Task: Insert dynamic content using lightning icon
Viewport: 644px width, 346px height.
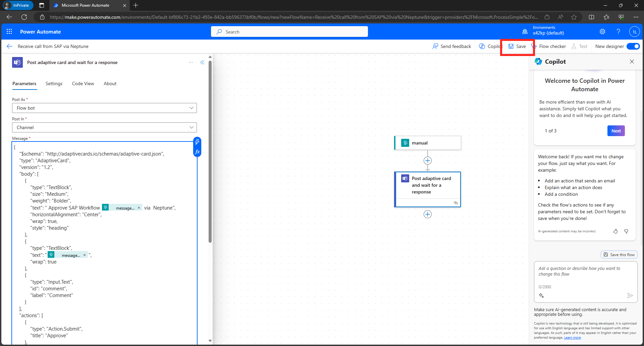Action: click(x=197, y=142)
